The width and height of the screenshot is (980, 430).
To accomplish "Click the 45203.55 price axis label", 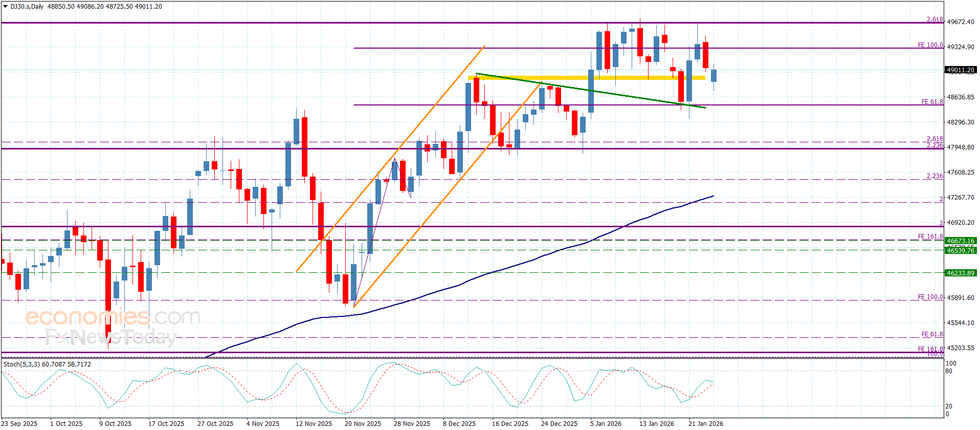I will (x=961, y=348).
